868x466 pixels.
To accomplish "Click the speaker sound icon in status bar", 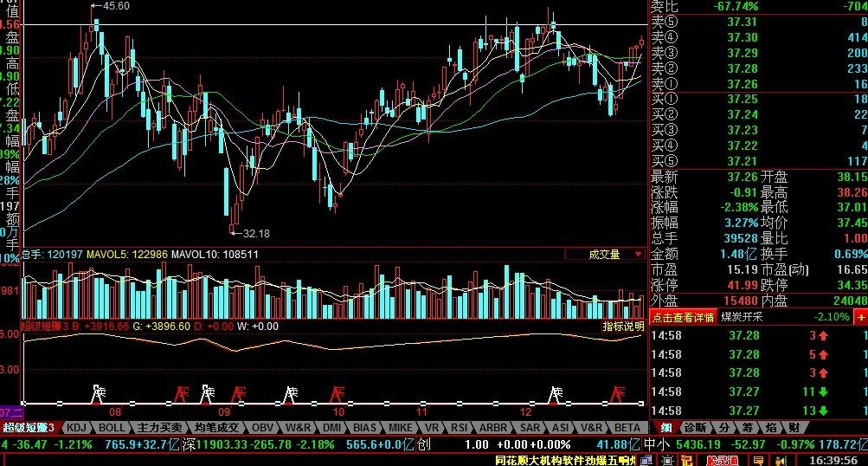I will point(781,460).
